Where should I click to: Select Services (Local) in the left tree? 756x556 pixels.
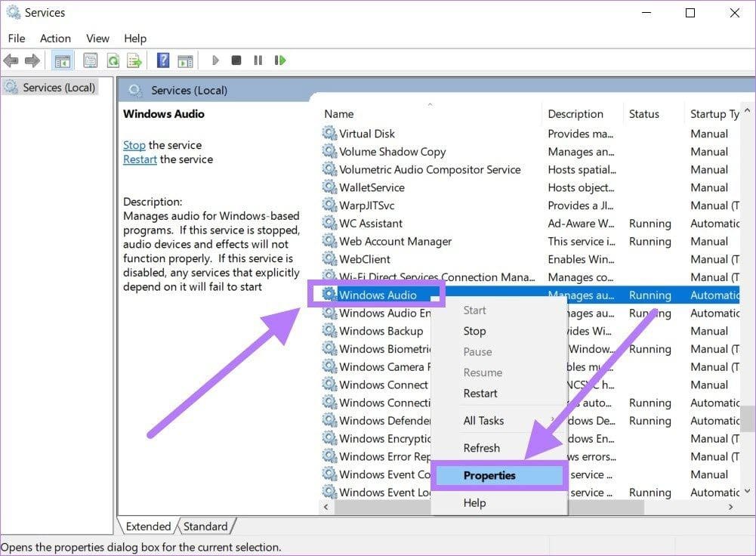(x=51, y=88)
